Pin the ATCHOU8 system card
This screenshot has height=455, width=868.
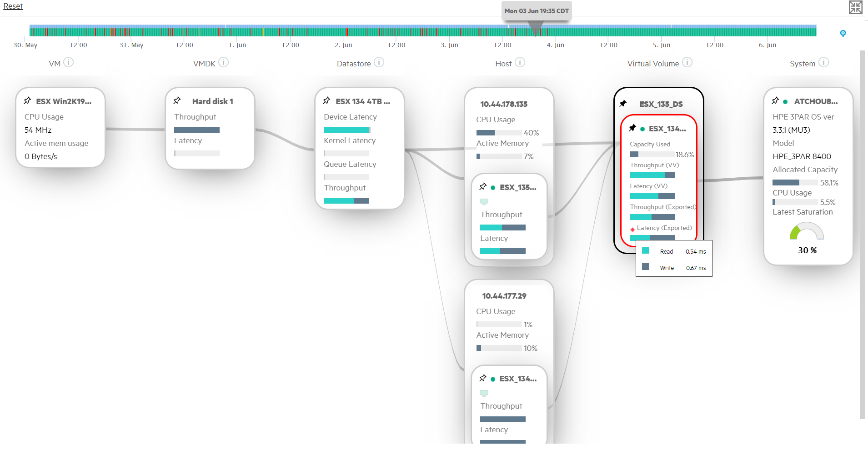coord(775,100)
